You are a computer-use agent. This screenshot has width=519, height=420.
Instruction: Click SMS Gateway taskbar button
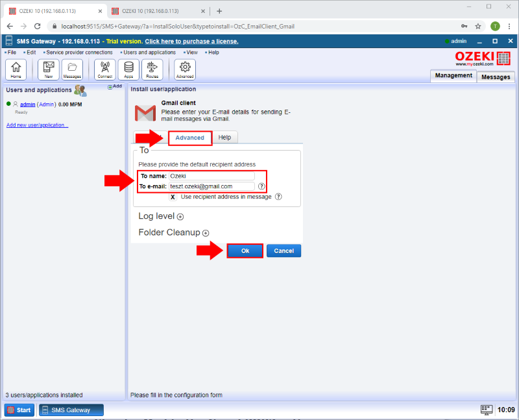coord(71,410)
